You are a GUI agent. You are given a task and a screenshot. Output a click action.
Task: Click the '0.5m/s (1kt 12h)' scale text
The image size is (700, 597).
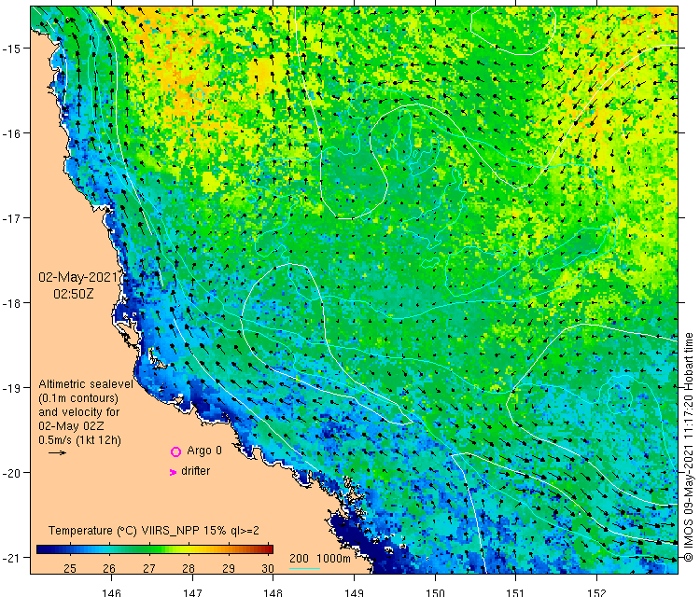pos(79,440)
